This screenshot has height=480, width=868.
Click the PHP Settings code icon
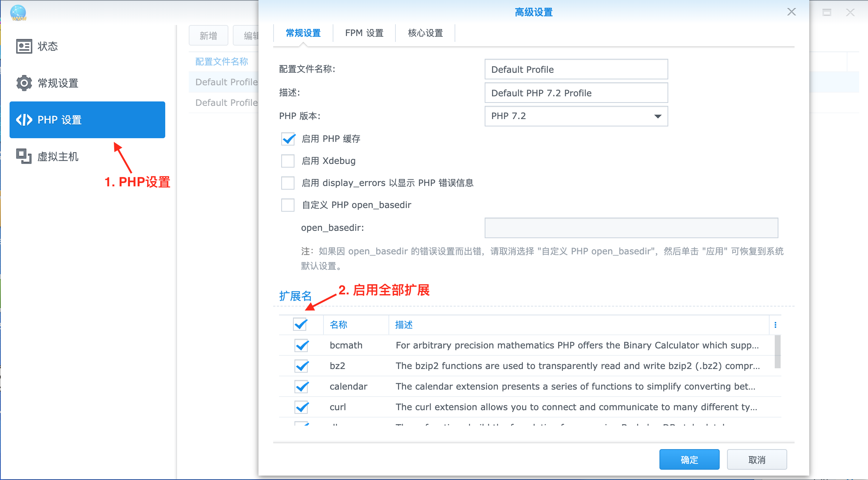point(24,120)
